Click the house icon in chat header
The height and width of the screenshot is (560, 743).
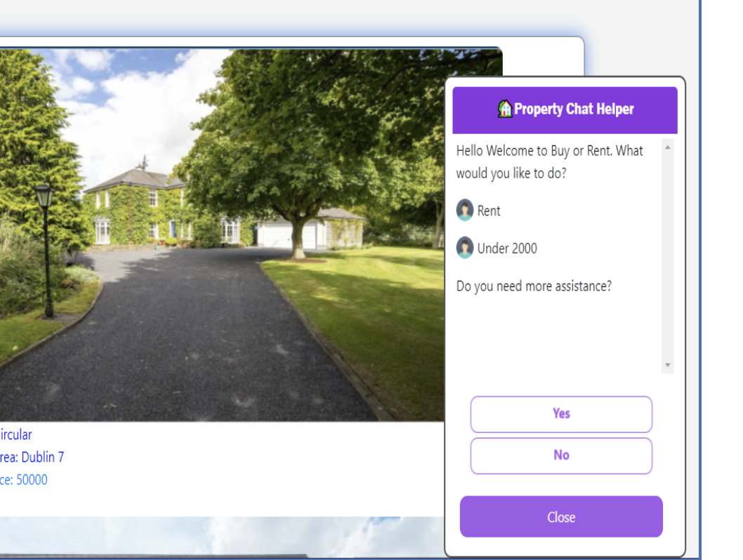pos(505,109)
